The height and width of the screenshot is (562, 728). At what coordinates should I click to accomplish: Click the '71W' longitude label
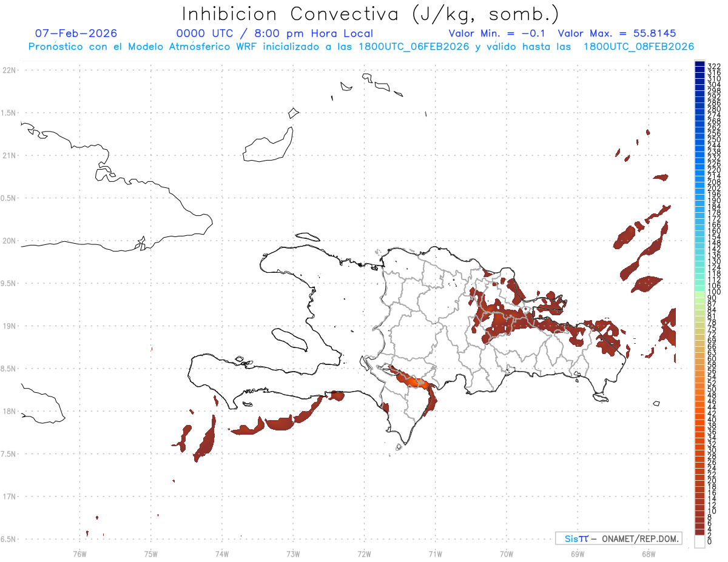tap(435, 554)
